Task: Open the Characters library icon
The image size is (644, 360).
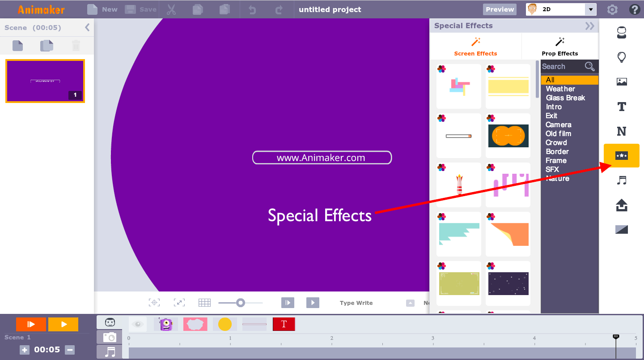Action: tap(621, 32)
